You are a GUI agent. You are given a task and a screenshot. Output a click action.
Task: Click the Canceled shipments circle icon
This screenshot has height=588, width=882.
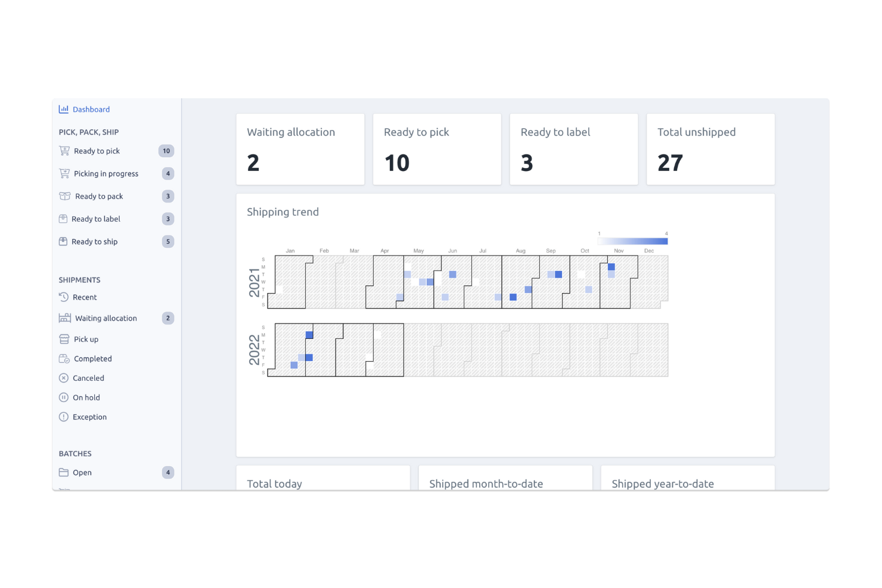(64, 378)
